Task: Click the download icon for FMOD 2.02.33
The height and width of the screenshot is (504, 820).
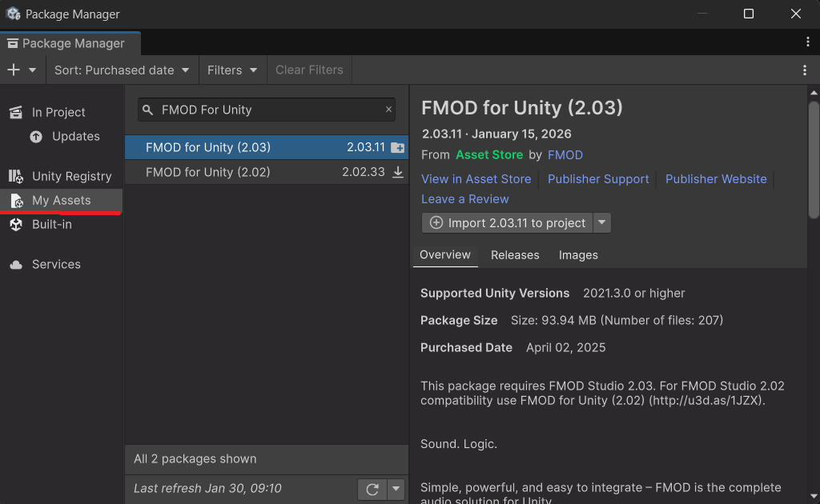Action: 398,171
